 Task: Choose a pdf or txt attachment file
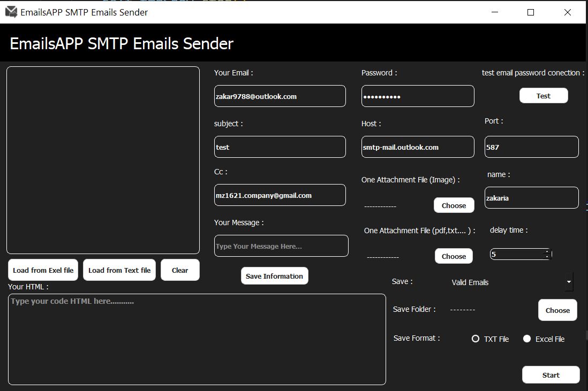point(454,256)
